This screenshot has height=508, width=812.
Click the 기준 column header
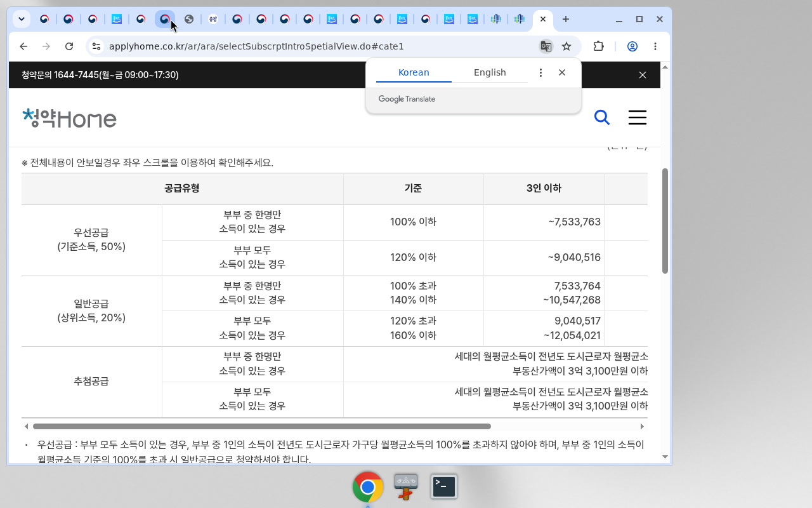click(413, 189)
